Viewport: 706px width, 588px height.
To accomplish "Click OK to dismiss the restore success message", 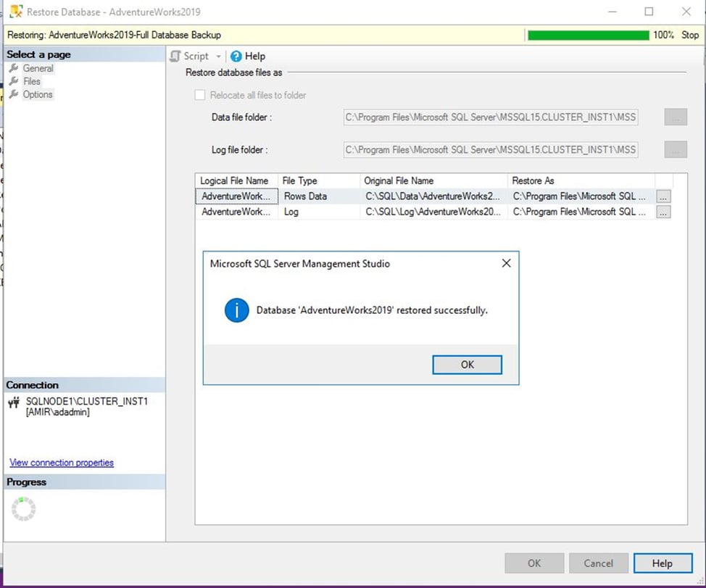I will tap(467, 365).
